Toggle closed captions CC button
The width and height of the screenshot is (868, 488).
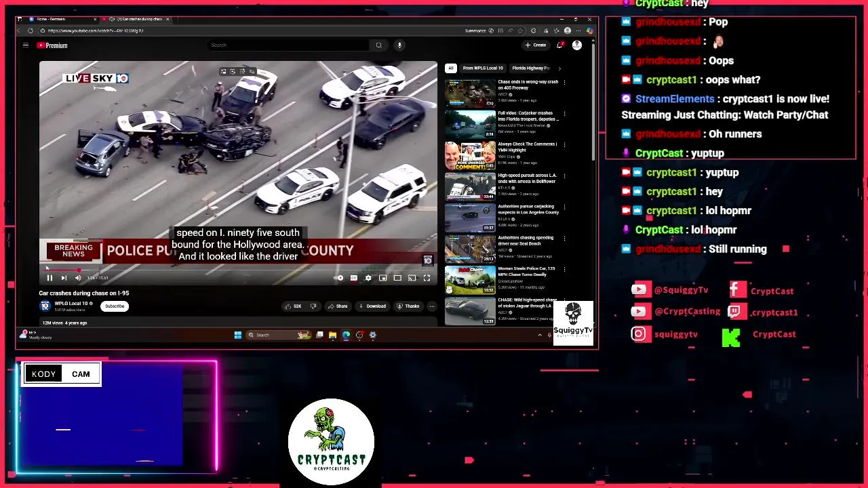click(353, 278)
